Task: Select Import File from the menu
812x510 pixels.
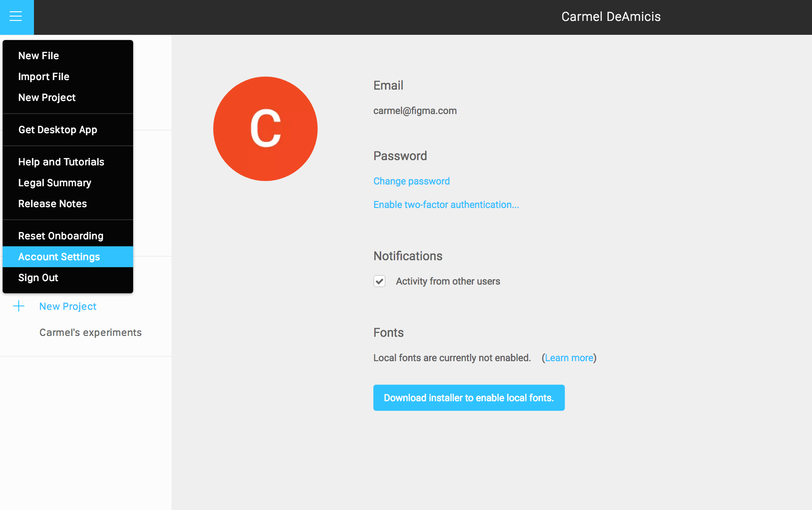Action: 44,76
